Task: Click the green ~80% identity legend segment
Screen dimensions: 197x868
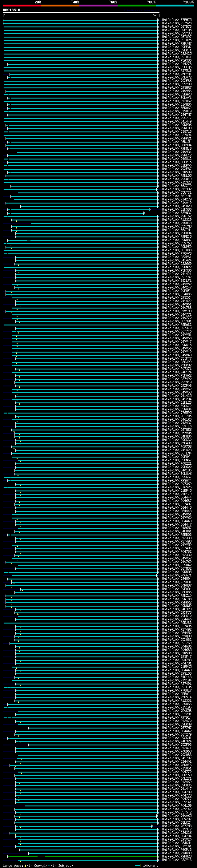Action: [137, 6]
